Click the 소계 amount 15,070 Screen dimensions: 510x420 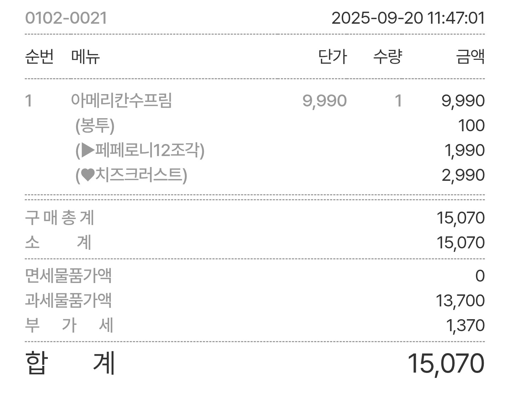pos(460,243)
